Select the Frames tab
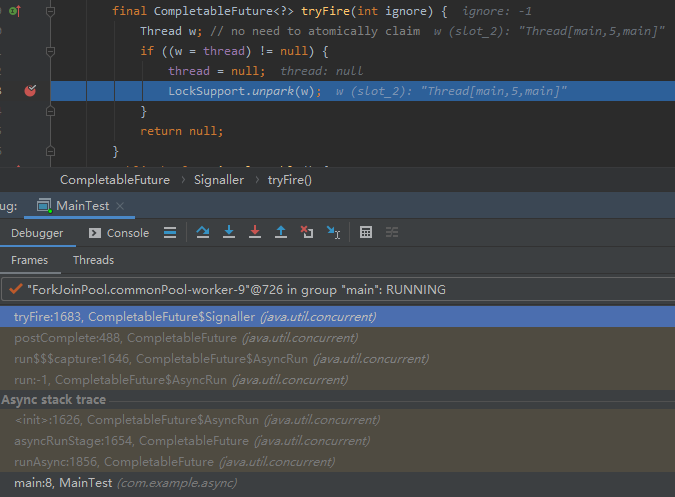This screenshot has height=497, width=675. pyautogui.click(x=30, y=260)
